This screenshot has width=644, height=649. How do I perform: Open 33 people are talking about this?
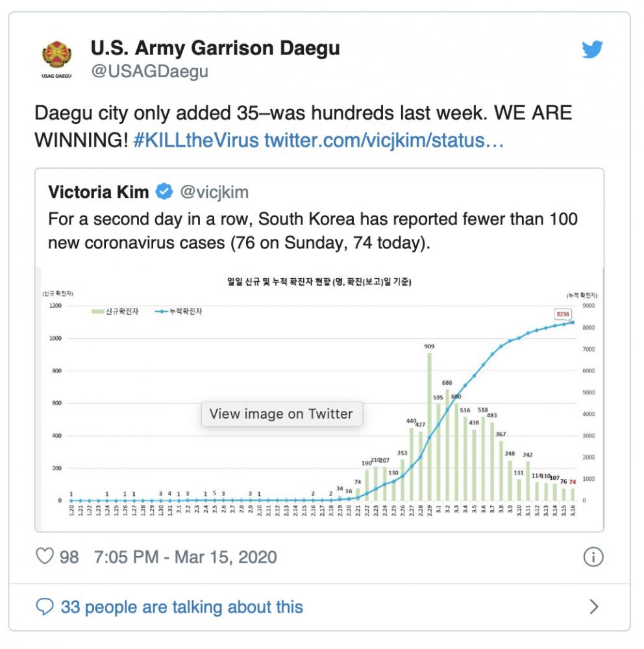pyautogui.click(x=182, y=607)
